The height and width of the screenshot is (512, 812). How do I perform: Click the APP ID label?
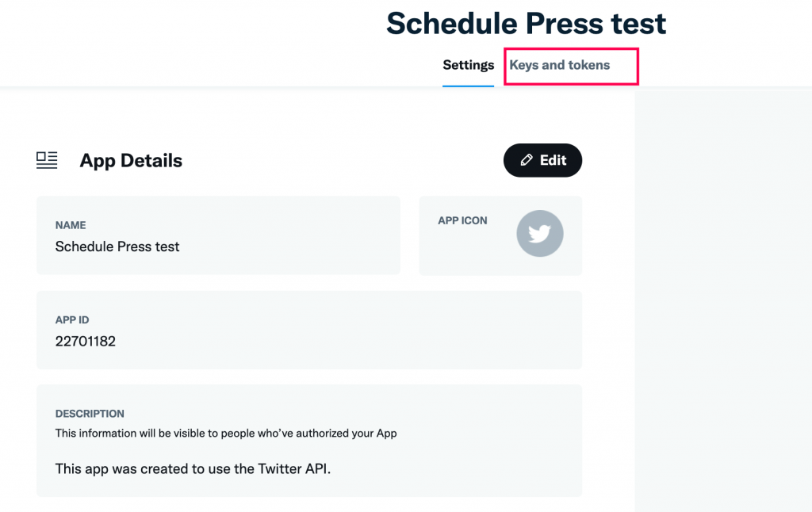(x=72, y=320)
